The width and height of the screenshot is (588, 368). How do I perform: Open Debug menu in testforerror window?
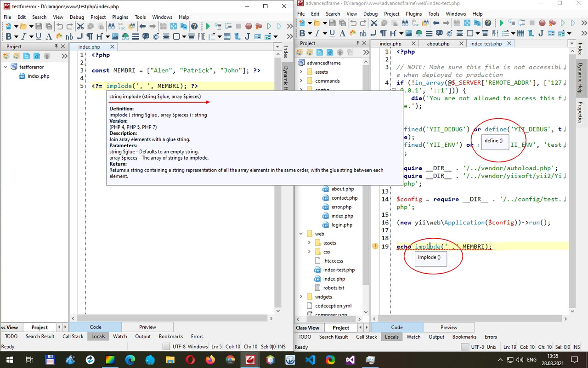point(77,17)
